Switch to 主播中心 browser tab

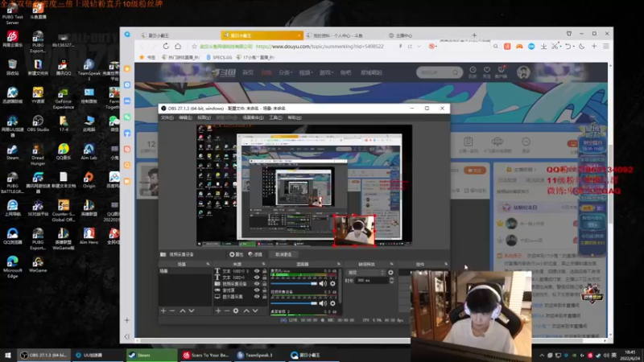(x=400, y=35)
